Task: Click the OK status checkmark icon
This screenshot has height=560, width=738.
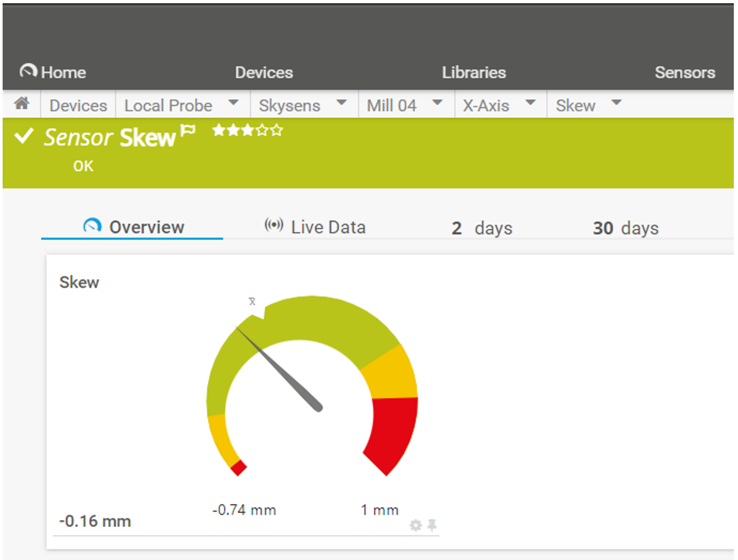Action: point(24,136)
